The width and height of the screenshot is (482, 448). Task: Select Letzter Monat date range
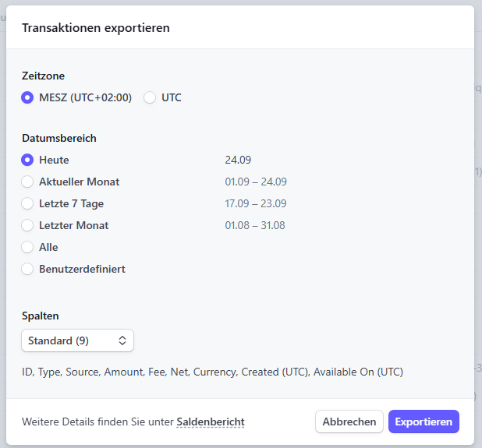point(28,225)
